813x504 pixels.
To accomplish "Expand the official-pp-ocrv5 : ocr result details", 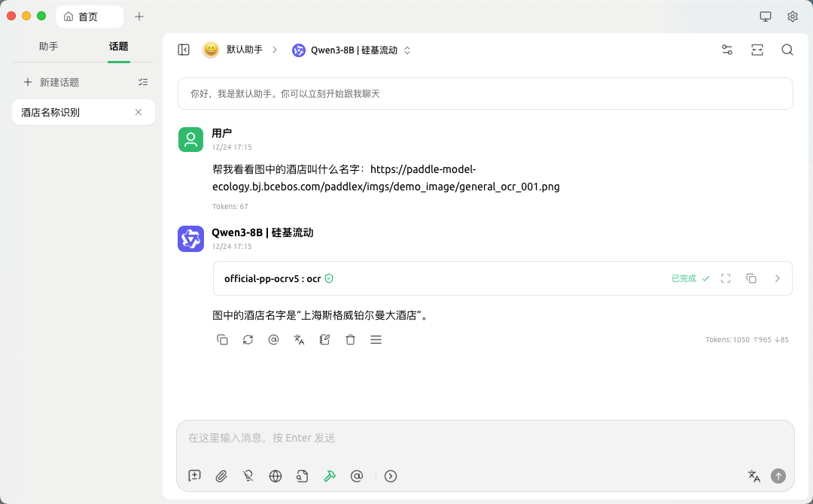I will [x=778, y=278].
